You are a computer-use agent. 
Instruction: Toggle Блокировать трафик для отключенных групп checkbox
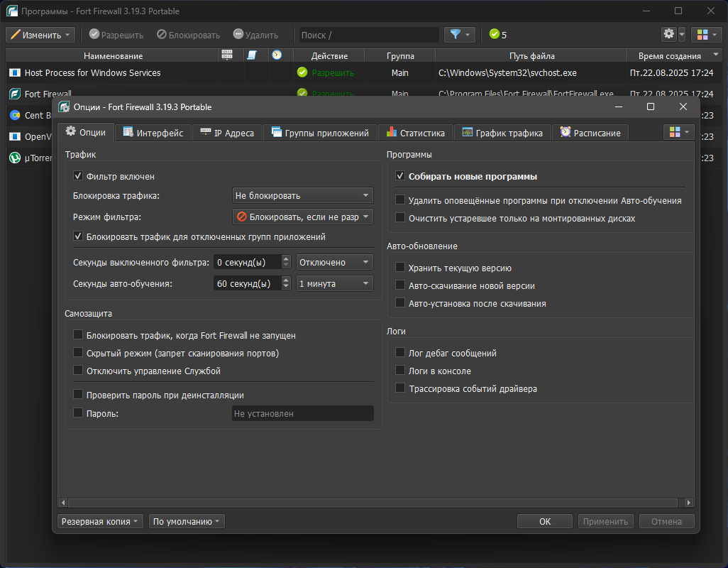tap(78, 236)
